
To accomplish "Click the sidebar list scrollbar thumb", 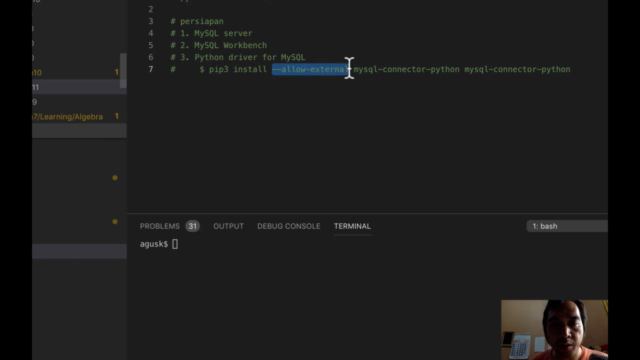I will click(123, 70).
